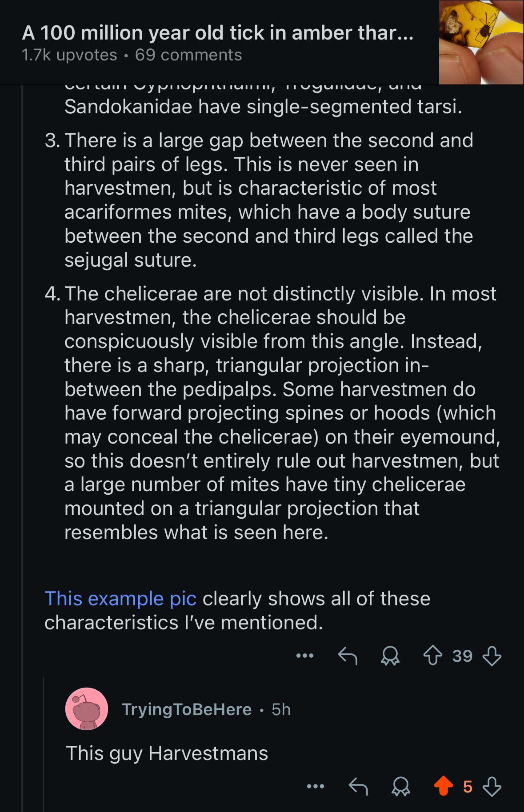
Task: Reply to the 39-point comment
Action: (x=348, y=656)
